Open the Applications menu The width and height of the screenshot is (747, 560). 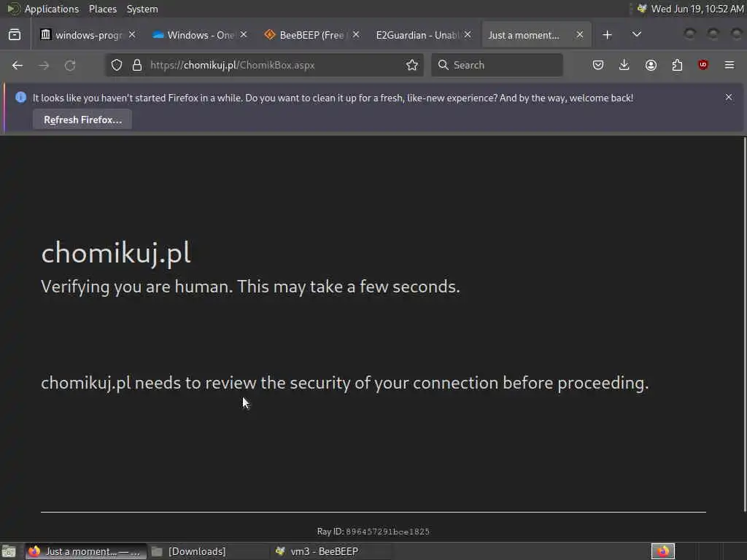tap(52, 9)
